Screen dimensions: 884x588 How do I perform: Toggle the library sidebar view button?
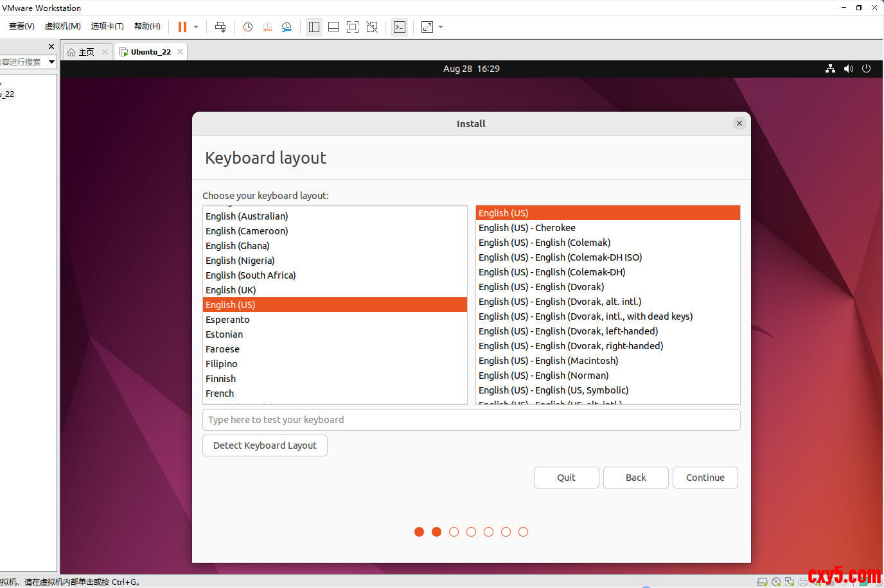pyautogui.click(x=314, y=27)
